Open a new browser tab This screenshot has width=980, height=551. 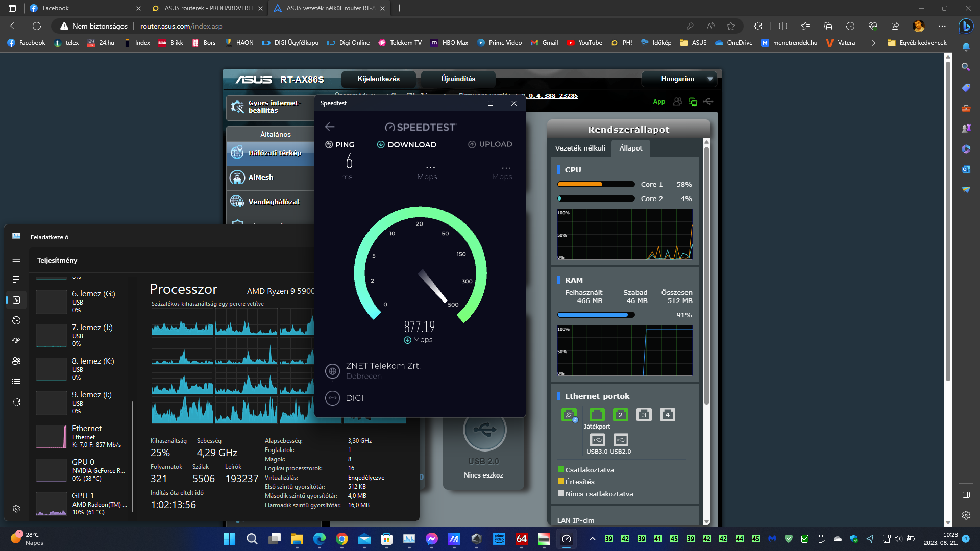(x=399, y=8)
